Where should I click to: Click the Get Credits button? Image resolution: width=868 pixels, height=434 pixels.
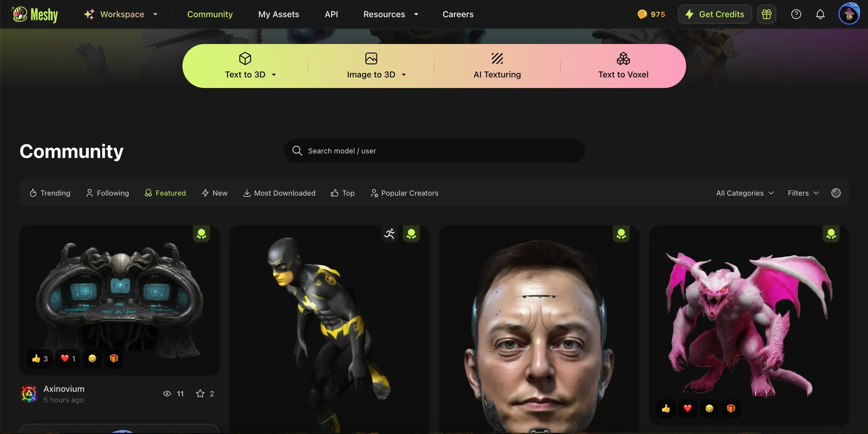(714, 14)
